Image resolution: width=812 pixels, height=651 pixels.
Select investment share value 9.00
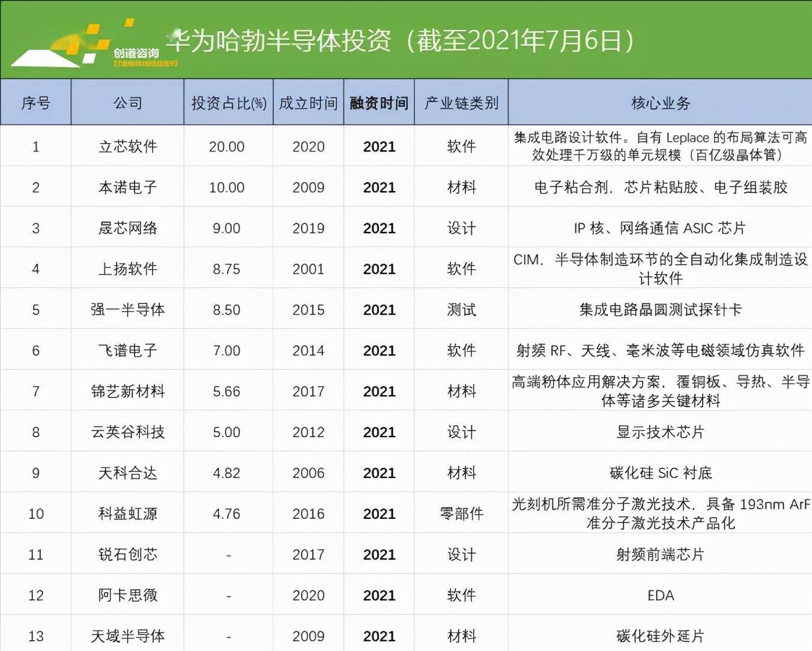[226, 228]
